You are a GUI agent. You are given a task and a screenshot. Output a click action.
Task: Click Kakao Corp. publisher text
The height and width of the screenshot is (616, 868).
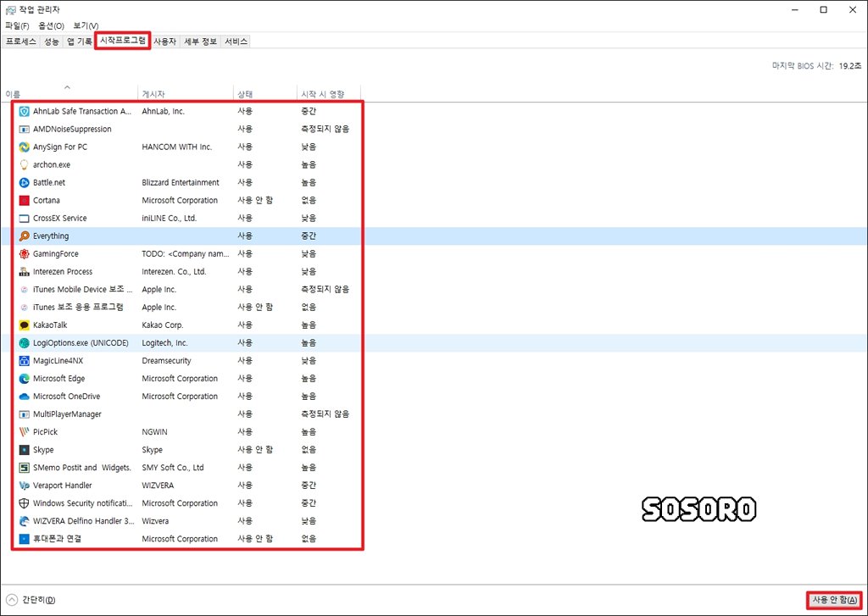(163, 325)
